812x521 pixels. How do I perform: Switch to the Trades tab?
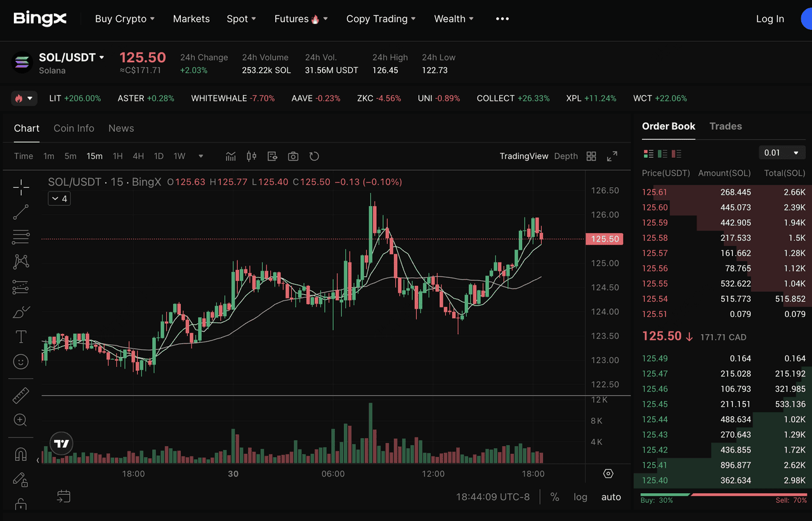click(x=725, y=126)
